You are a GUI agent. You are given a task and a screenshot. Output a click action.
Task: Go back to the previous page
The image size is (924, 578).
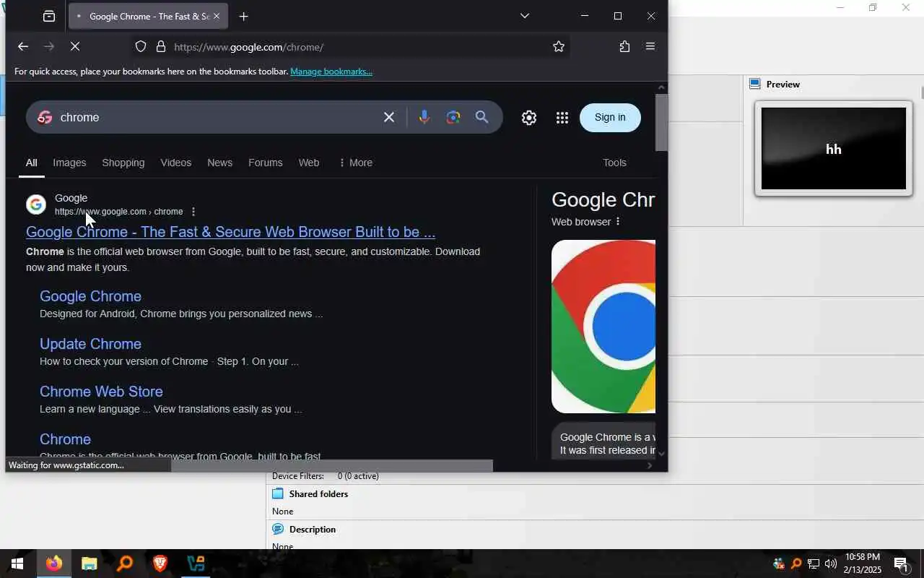pos(23,47)
